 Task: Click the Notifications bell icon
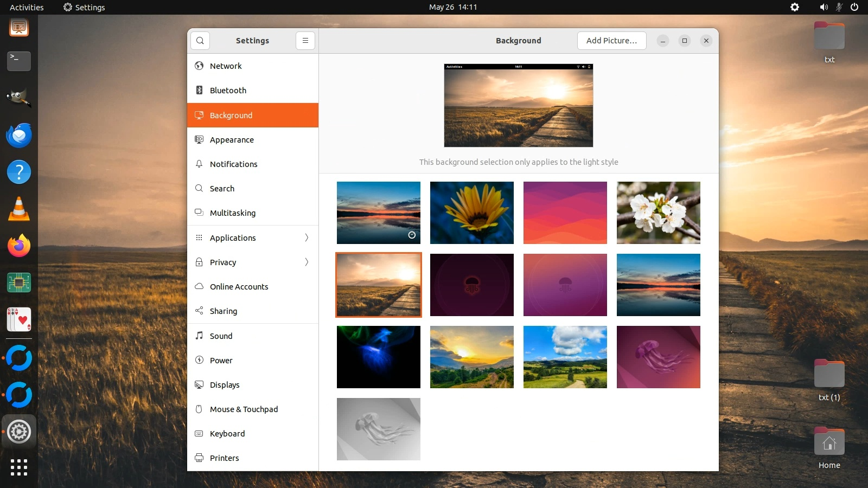tap(199, 164)
